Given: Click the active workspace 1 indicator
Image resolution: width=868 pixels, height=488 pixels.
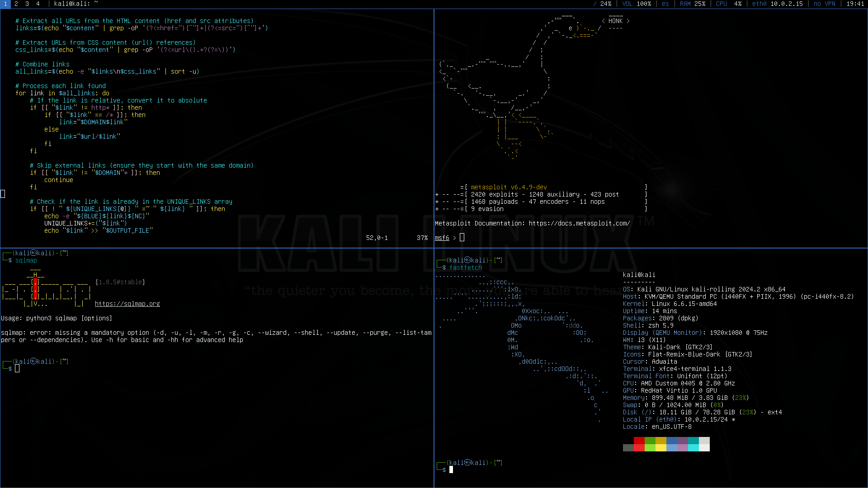Looking at the screenshot, I should tap(5, 4).
